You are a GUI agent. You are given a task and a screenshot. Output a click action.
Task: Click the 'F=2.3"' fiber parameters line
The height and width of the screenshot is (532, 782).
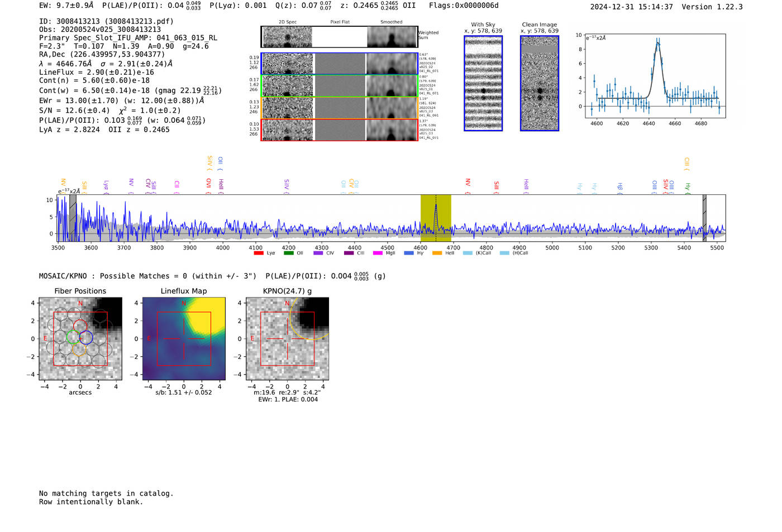pos(124,46)
